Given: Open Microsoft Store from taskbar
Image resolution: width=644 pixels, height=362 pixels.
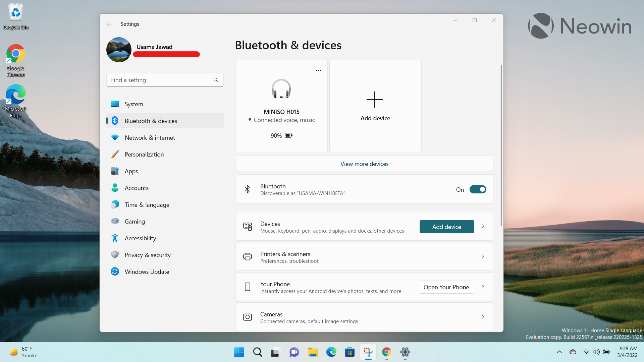Looking at the screenshot, I should pyautogui.click(x=350, y=352).
